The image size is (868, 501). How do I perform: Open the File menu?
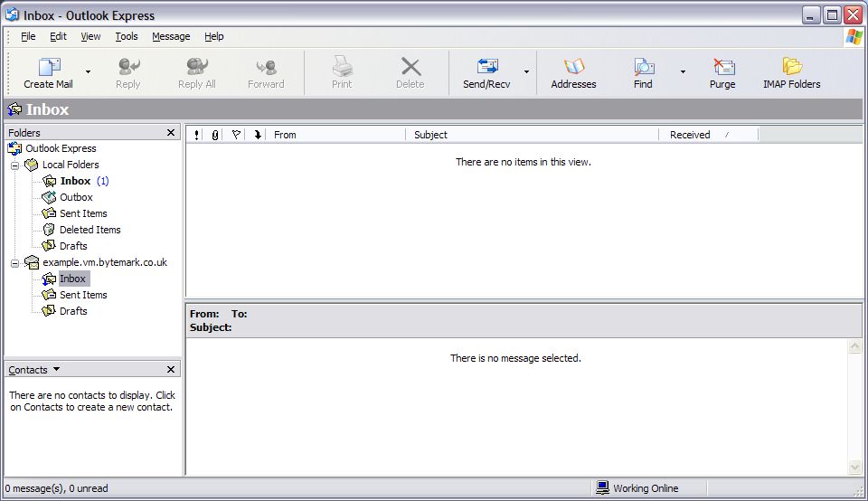coord(28,36)
